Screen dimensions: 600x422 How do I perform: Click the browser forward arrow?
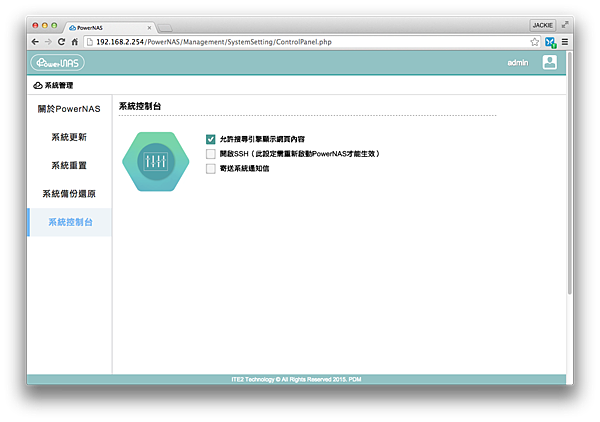pyautogui.click(x=48, y=42)
